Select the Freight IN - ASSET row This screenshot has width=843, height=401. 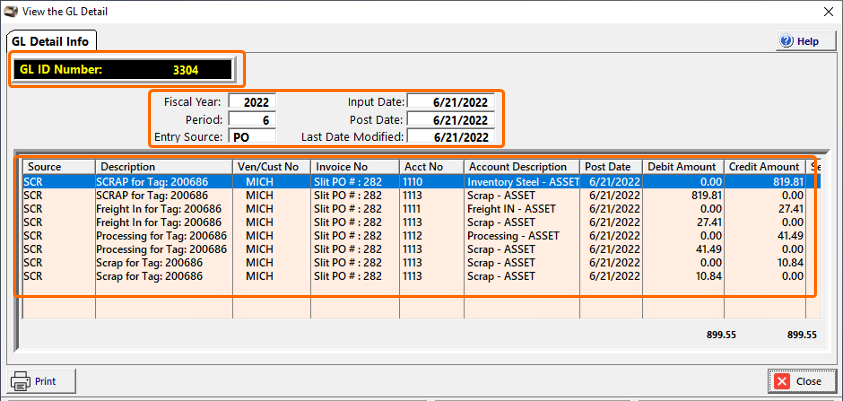point(520,209)
